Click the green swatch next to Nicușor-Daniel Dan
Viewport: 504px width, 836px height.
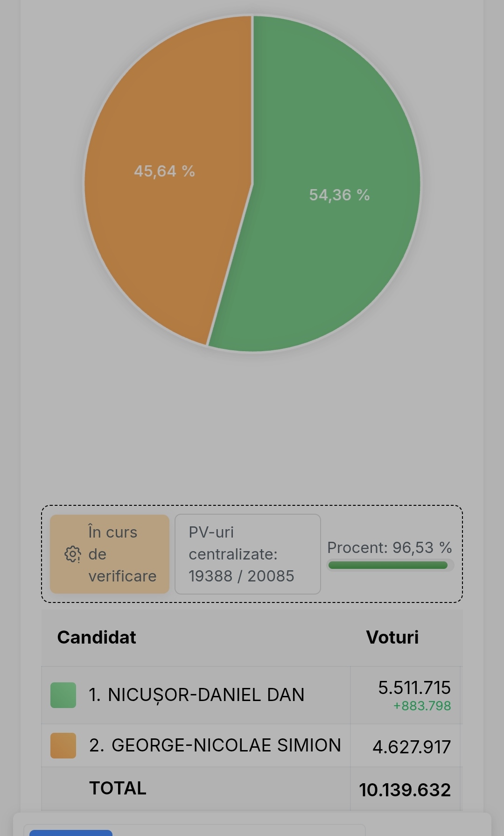[63, 695]
